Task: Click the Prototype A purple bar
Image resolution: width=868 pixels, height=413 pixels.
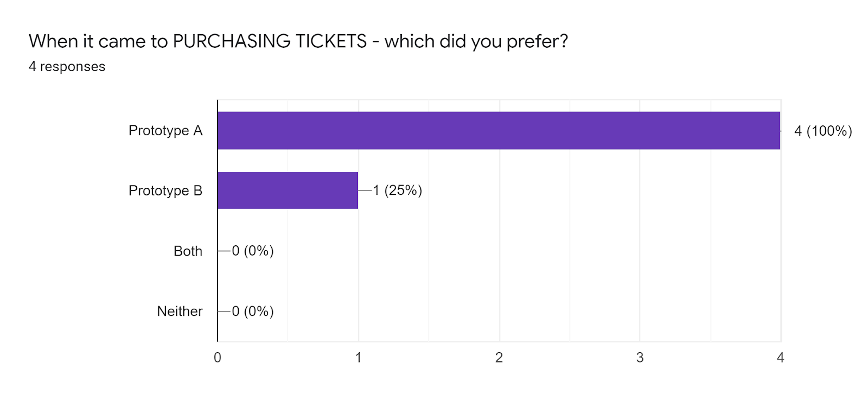Action: point(499,130)
